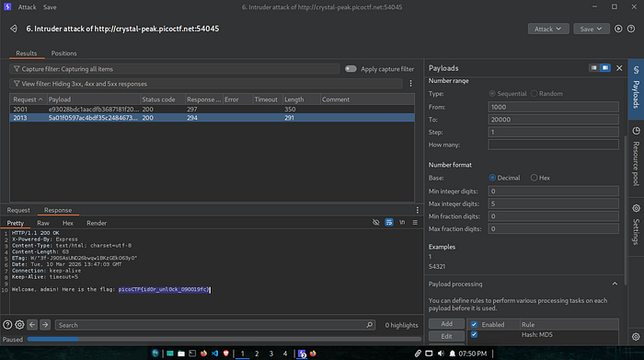The height and width of the screenshot is (360, 644).
Task: Open the Save menu in title bar
Action: coord(50,7)
